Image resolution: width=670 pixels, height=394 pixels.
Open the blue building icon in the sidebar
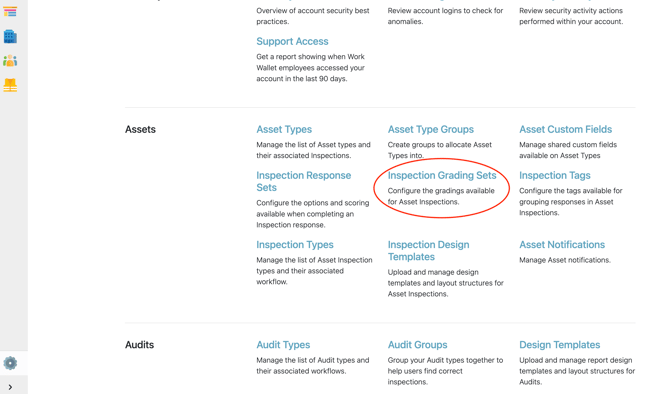pyautogui.click(x=10, y=37)
